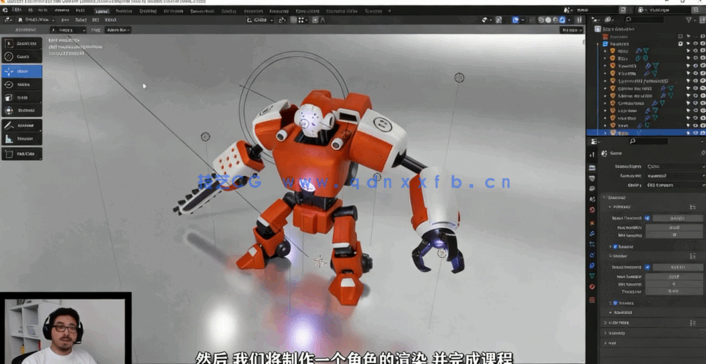706x364 pixels.
Task: Toggle Denoise checkbox in Render subpanel
Action: coord(615,303)
